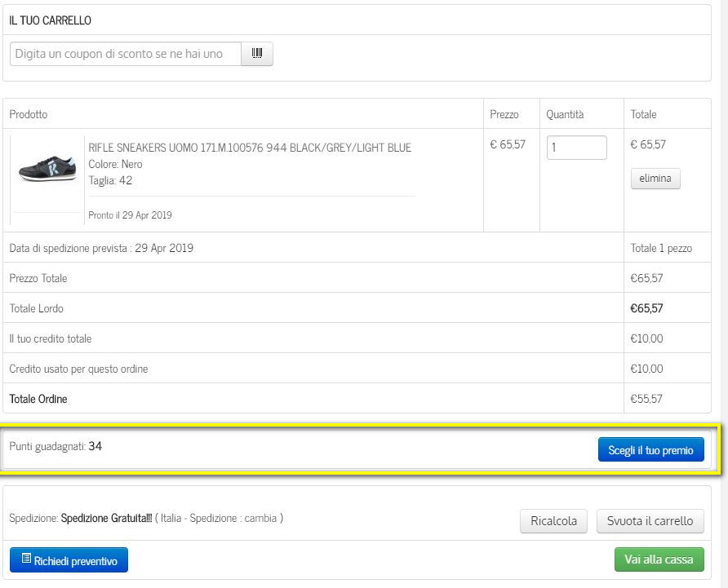The image size is (728, 588).
Task: Click the Prezzo Totale label
Action: click(38, 278)
